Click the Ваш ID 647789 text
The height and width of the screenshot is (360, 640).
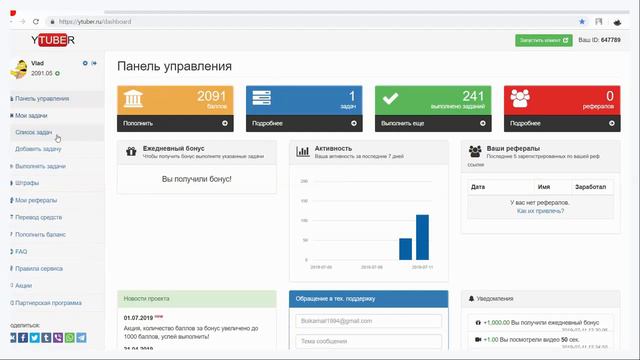[x=599, y=40]
